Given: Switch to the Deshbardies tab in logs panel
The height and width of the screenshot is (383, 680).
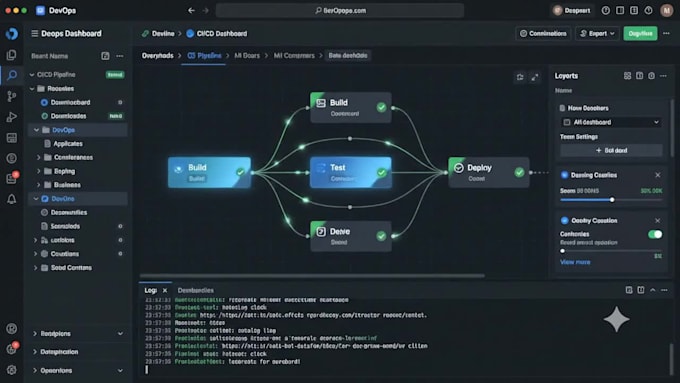Looking at the screenshot, I should [x=196, y=290].
